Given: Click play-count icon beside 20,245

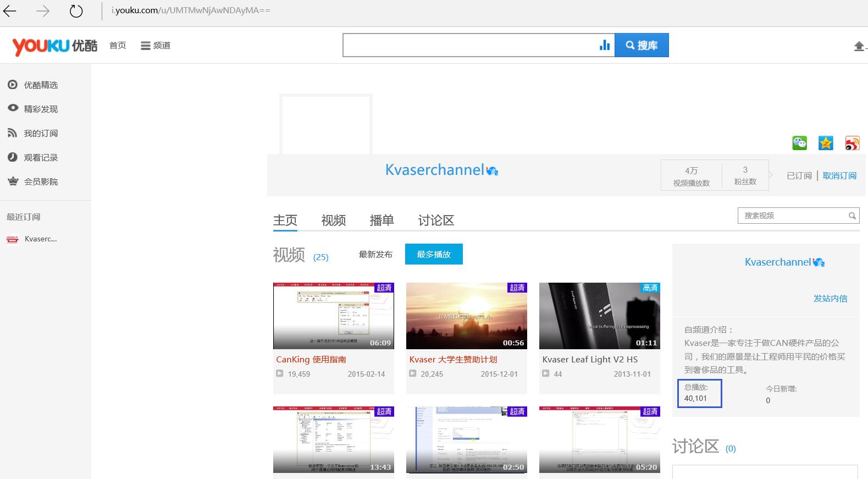Looking at the screenshot, I should point(413,373).
